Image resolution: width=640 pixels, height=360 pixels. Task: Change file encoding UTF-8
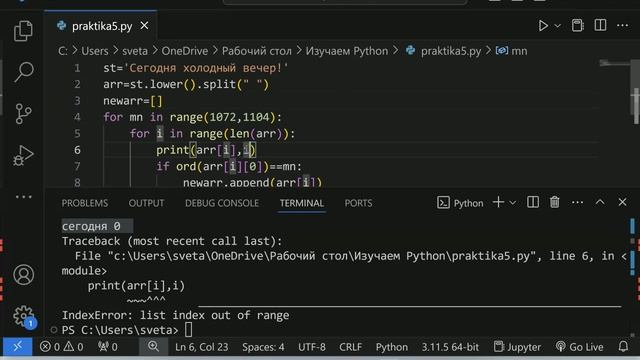pos(312,347)
